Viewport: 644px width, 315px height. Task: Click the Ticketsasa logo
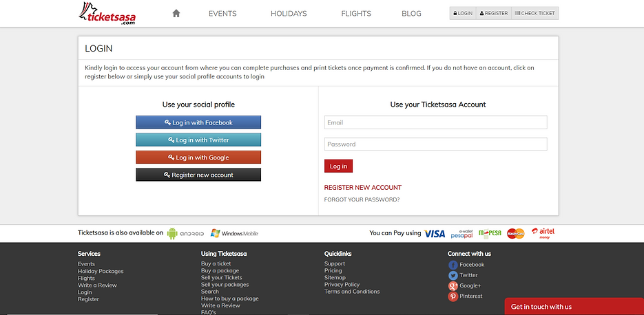(109, 13)
